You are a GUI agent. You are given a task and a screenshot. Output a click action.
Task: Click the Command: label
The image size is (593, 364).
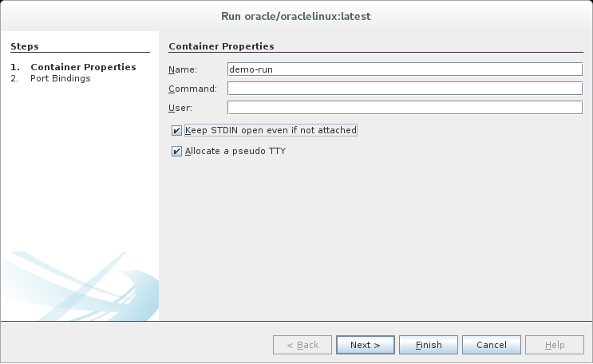[192, 89]
